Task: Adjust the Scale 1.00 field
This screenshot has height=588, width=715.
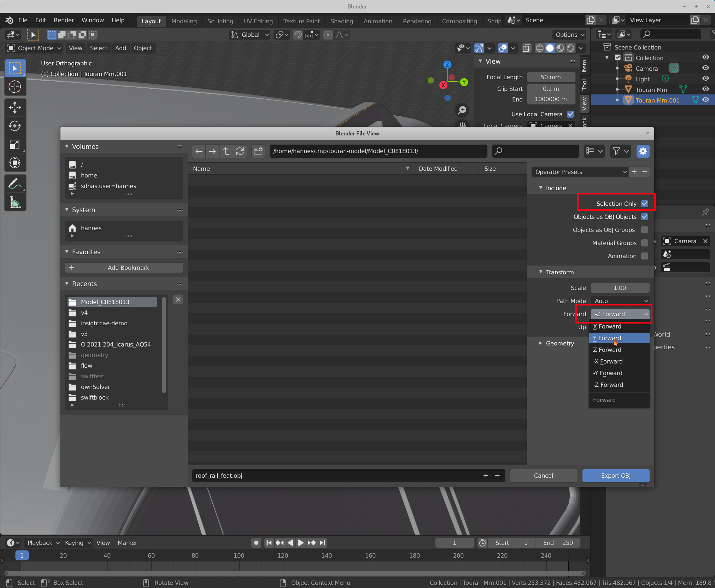Action: [620, 288]
